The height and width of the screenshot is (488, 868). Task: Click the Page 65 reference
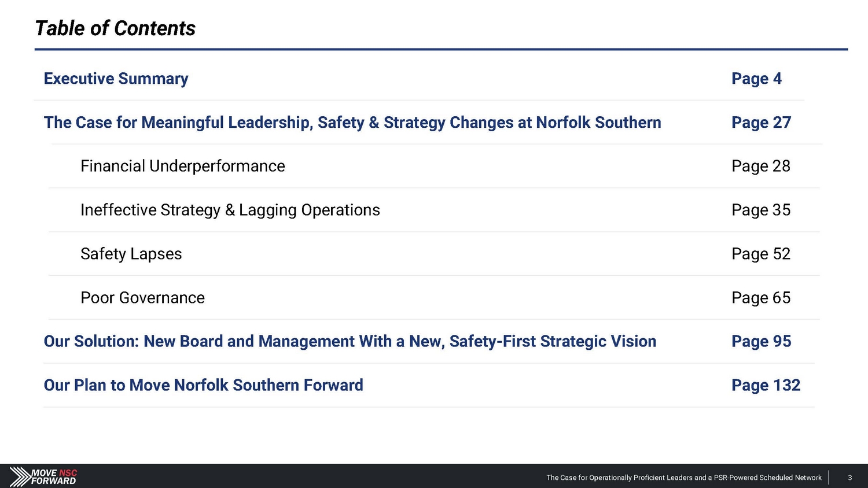[x=760, y=298]
